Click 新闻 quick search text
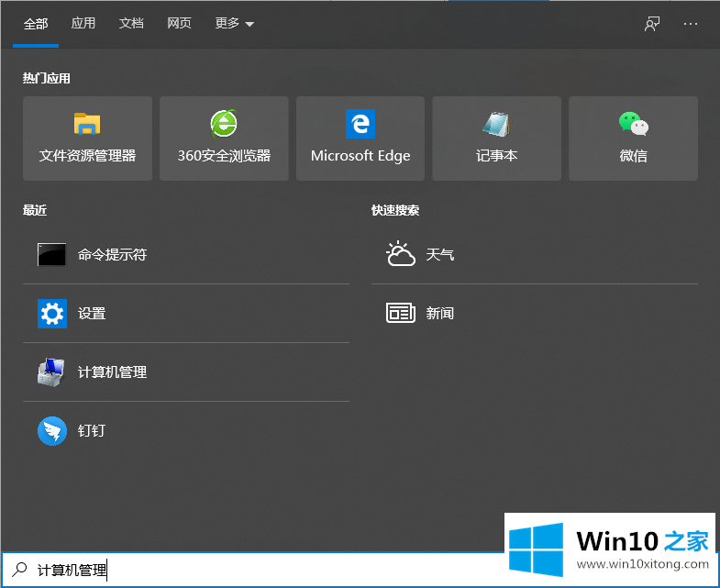This screenshot has height=588, width=720. [x=440, y=314]
